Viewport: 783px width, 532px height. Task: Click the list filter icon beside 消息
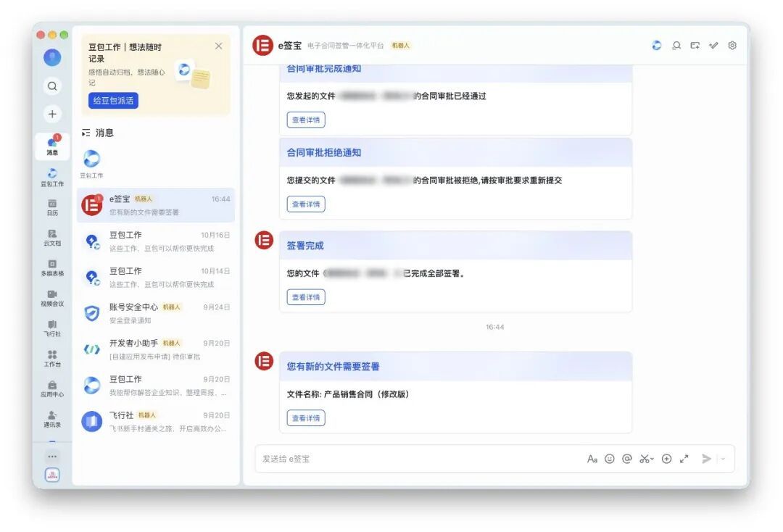(x=86, y=133)
